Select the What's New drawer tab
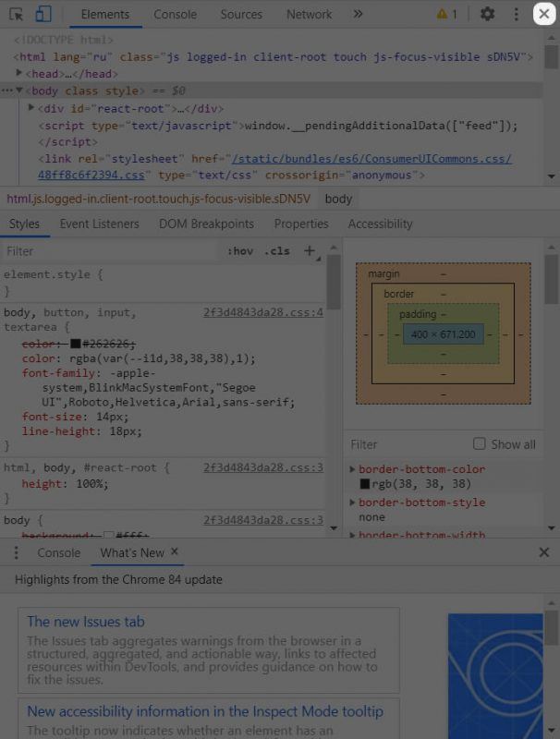The height and width of the screenshot is (739, 560). [x=132, y=552]
